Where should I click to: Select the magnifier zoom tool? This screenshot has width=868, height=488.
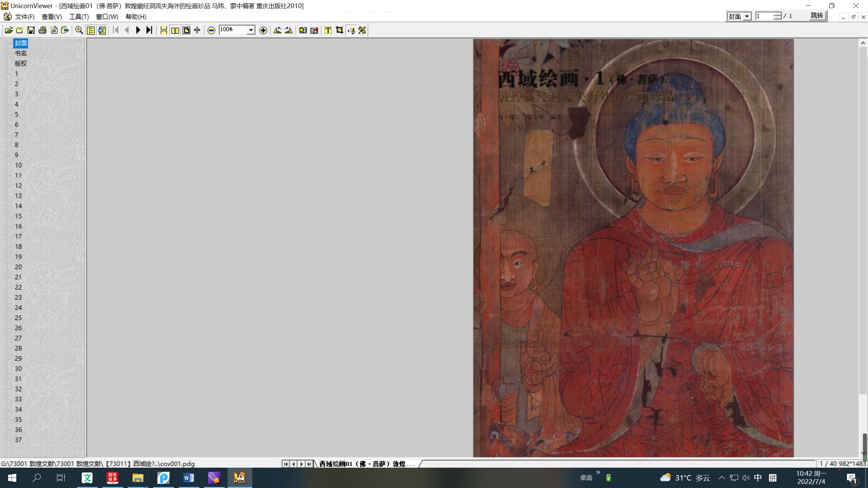click(79, 30)
